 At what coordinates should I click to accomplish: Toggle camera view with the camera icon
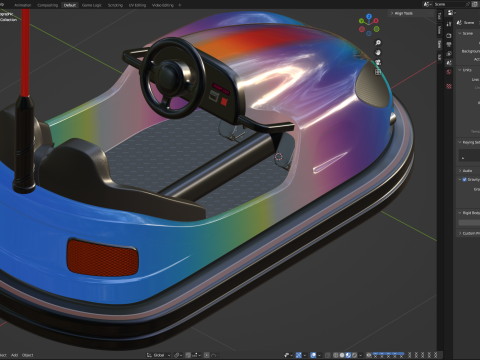point(378,62)
